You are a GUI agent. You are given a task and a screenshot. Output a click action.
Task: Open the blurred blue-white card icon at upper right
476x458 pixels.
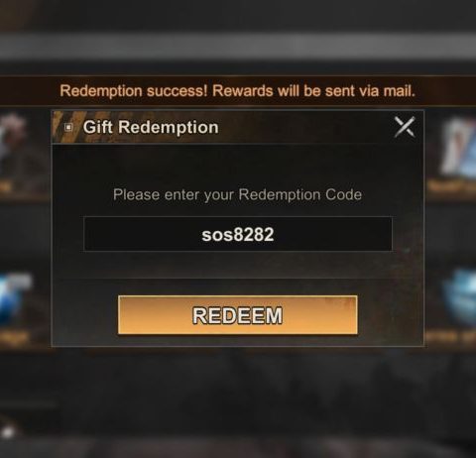coord(459,147)
